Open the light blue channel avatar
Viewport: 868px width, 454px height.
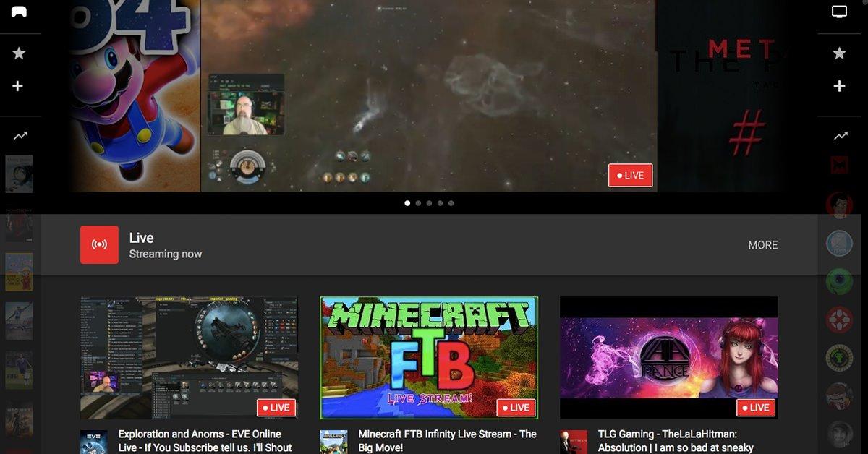click(x=840, y=243)
